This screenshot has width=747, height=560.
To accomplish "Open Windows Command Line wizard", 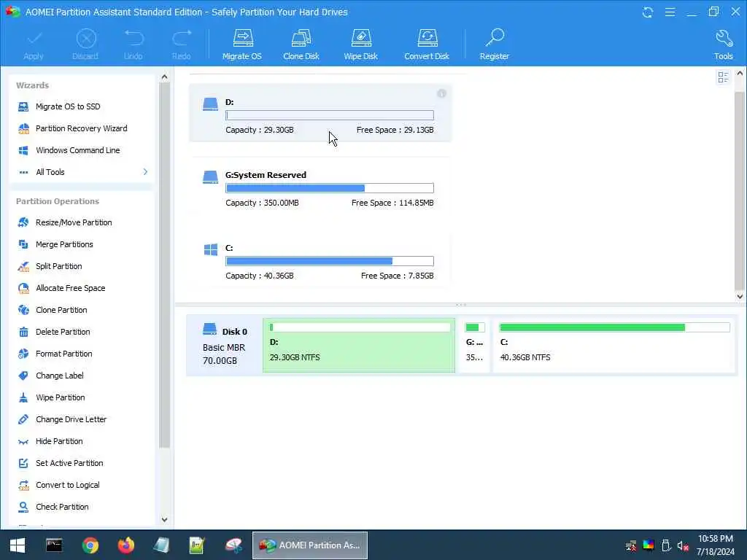I will [x=77, y=150].
